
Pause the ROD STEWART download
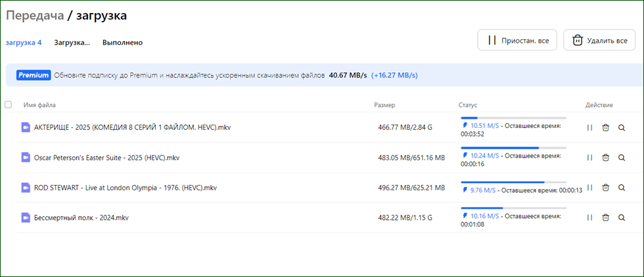coord(590,188)
